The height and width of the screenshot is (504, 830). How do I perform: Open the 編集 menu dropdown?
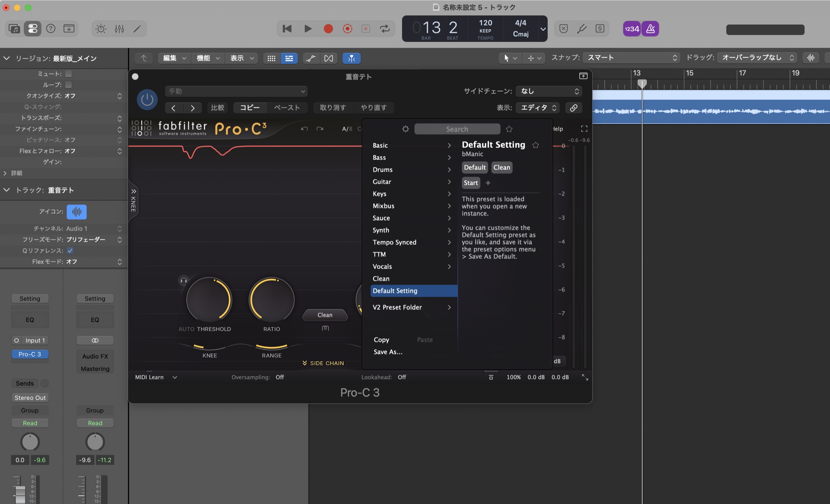174,58
